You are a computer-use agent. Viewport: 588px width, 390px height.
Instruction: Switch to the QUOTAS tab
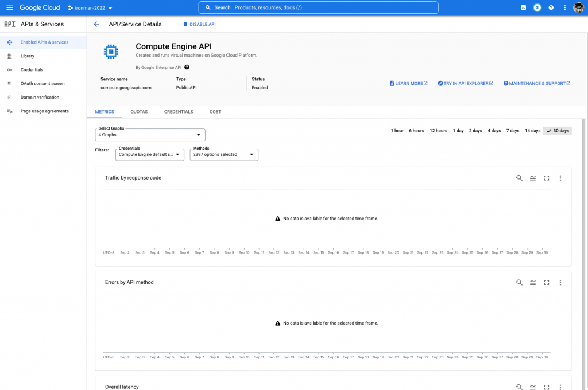pyautogui.click(x=139, y=112)
